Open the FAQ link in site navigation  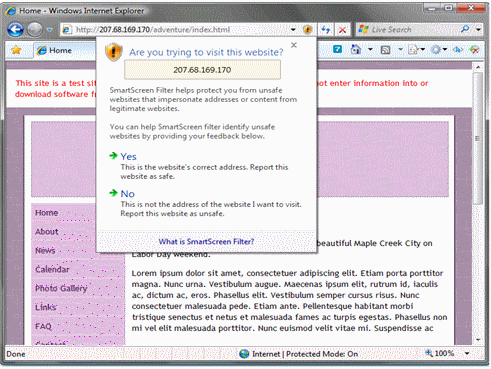[x=43, y=326]
